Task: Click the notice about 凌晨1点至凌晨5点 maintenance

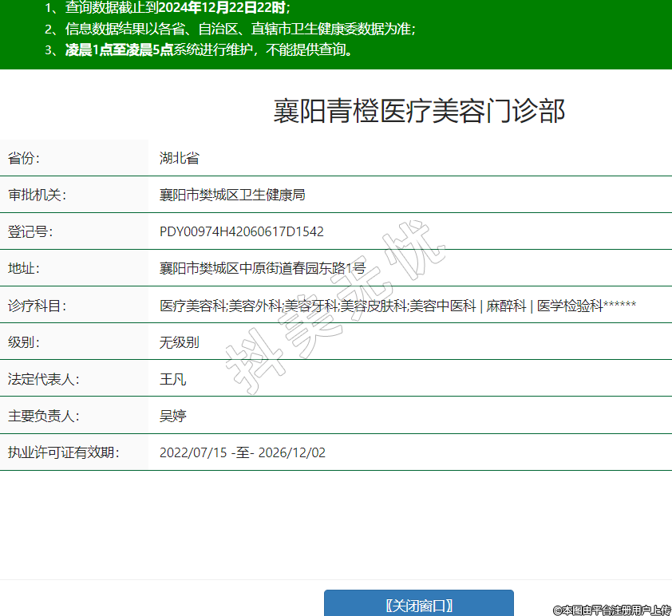Action: click(x=209, y=49)
